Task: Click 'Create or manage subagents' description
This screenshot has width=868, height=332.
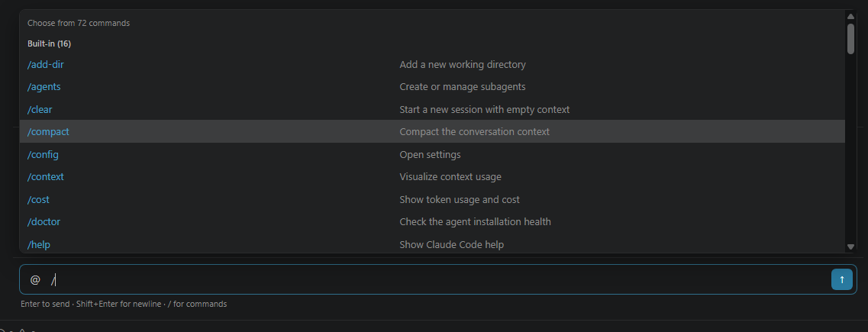Action: (x=463, y=87)
